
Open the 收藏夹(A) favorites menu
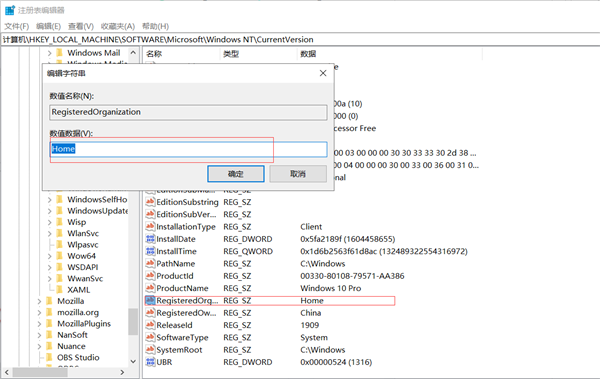tap(118, 26)
